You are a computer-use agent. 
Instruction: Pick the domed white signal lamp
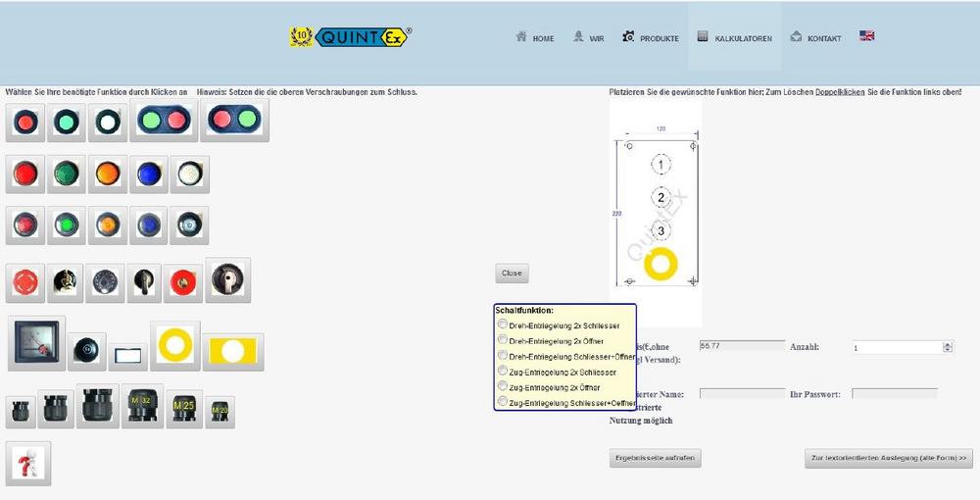189,175
